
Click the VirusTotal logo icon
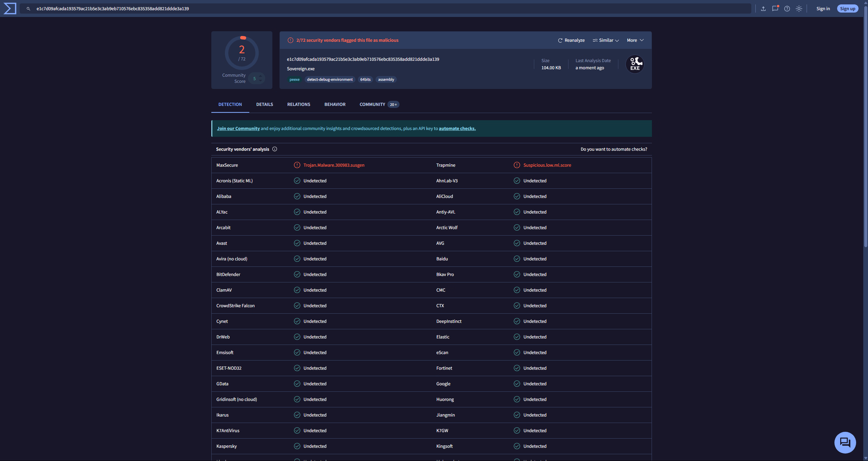(10, 8)
